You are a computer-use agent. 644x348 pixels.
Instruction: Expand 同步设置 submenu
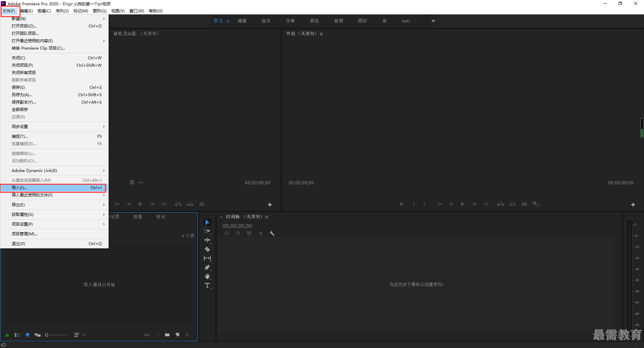54,127
